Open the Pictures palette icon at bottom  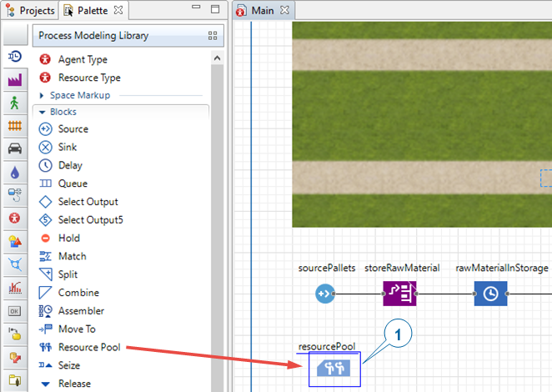tap(15, 380)
